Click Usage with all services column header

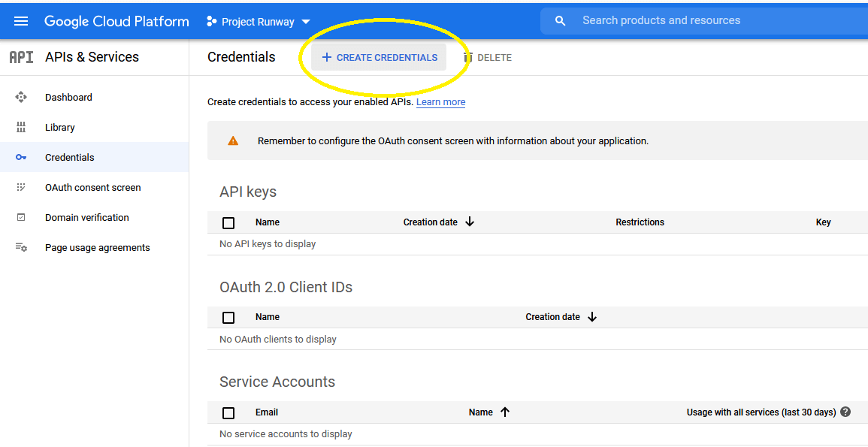click(x=761, y=412)
